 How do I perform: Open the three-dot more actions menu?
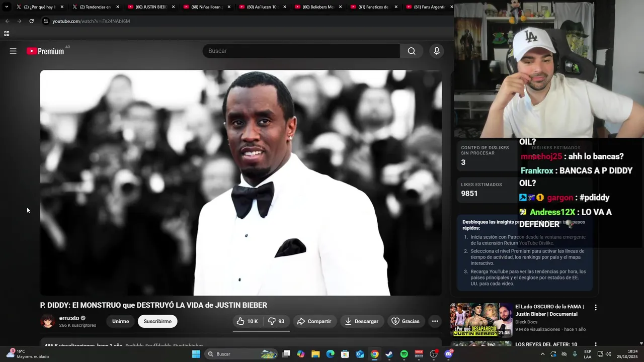pyautogui.click(x=435, y=321)
